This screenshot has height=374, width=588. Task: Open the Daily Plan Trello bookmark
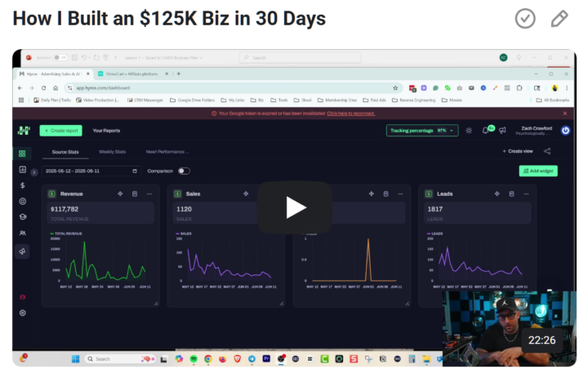(x=52, y=100)
